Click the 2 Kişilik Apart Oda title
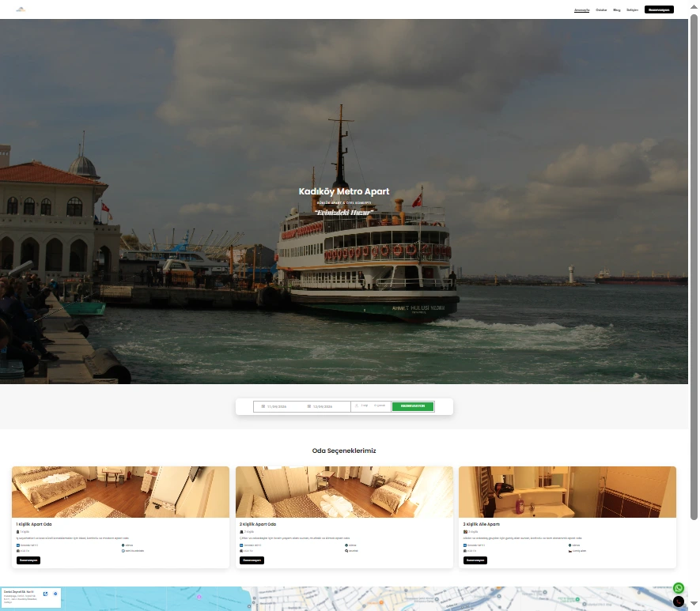 click(258, 524)
